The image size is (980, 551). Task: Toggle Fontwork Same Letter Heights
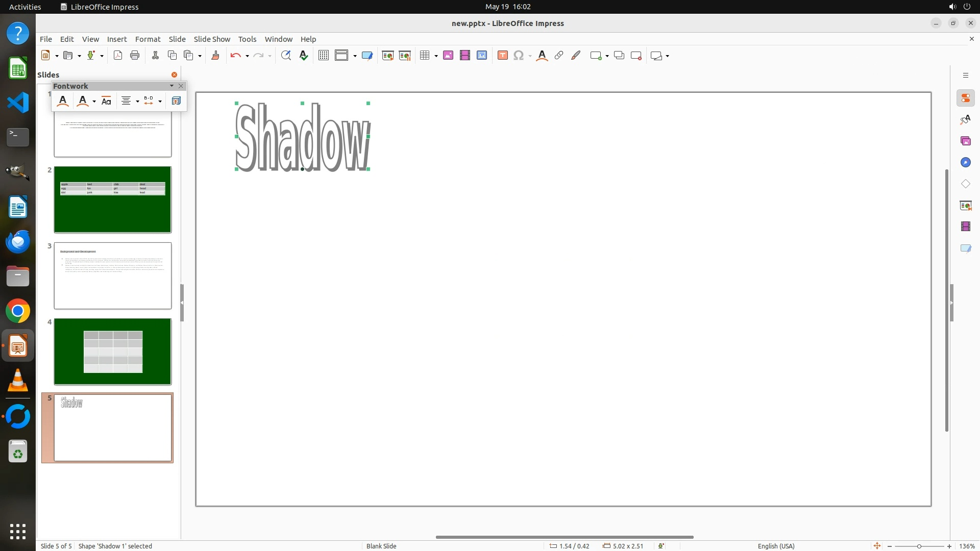coord(106,101)
